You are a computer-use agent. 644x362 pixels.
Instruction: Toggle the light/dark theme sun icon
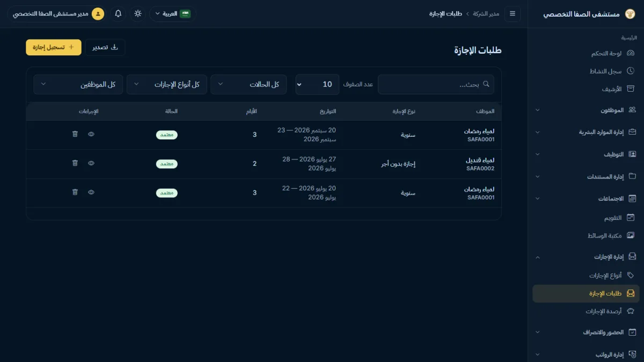(138, 13)
